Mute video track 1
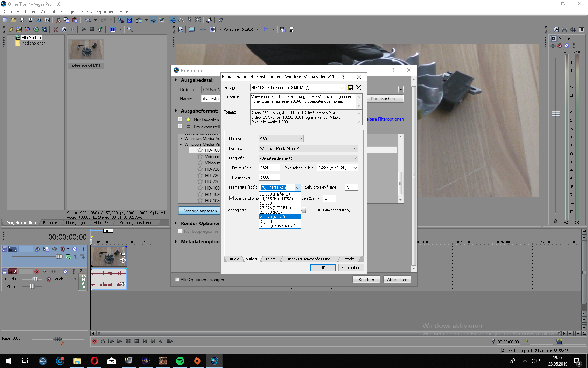This screenshot has width=588, height=368. 75,249
